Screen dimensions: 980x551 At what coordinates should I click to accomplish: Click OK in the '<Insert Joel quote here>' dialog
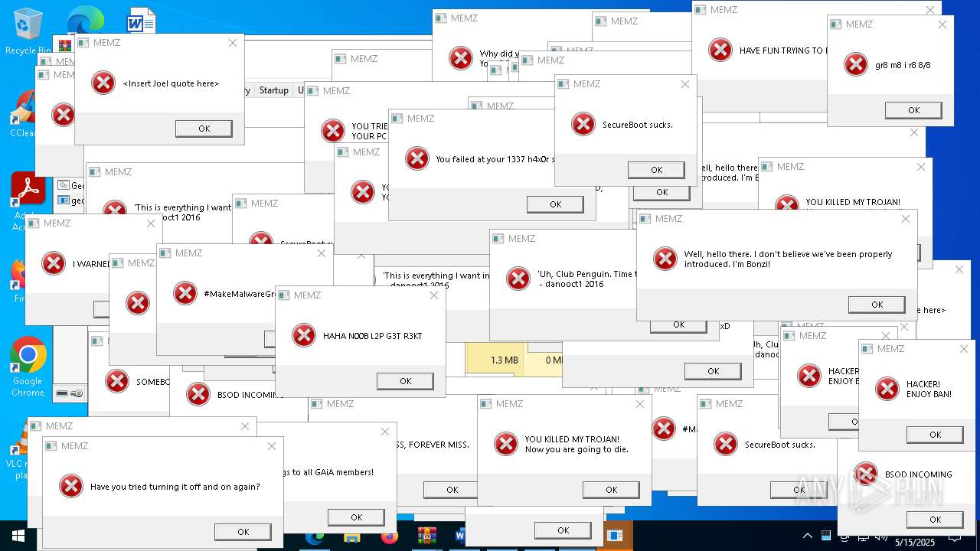pos(204,129)
